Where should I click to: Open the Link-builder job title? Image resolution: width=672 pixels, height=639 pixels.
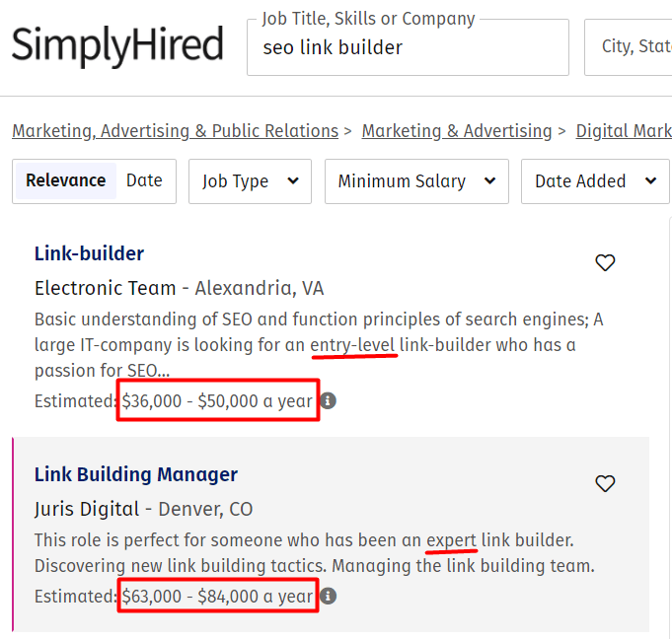click(89, 253)
